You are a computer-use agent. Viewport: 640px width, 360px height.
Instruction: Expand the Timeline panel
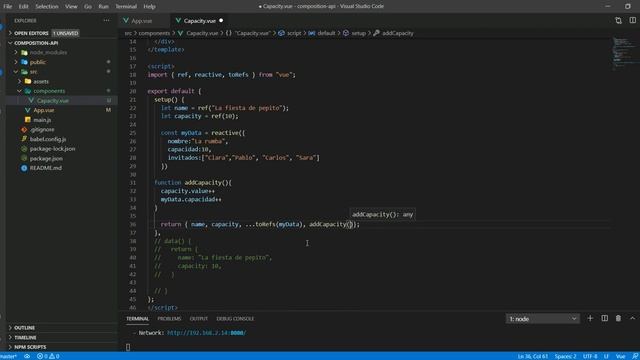click(x=25, y=338)
